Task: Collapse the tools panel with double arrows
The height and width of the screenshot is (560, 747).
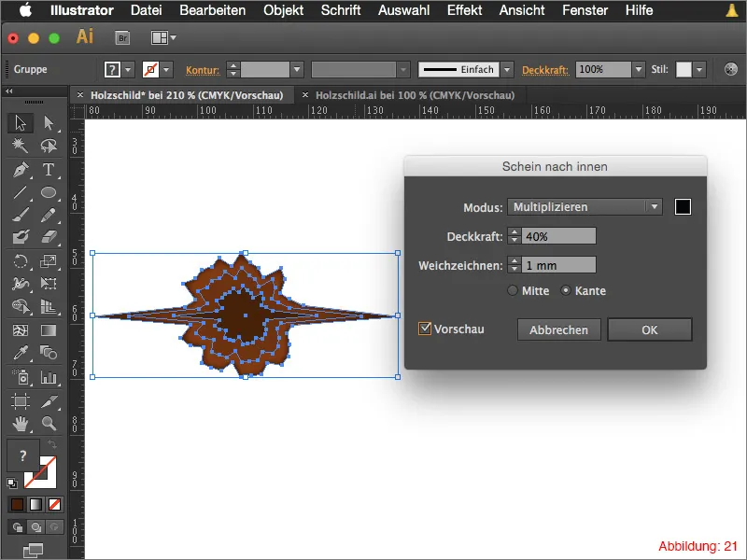Action: 9,91
